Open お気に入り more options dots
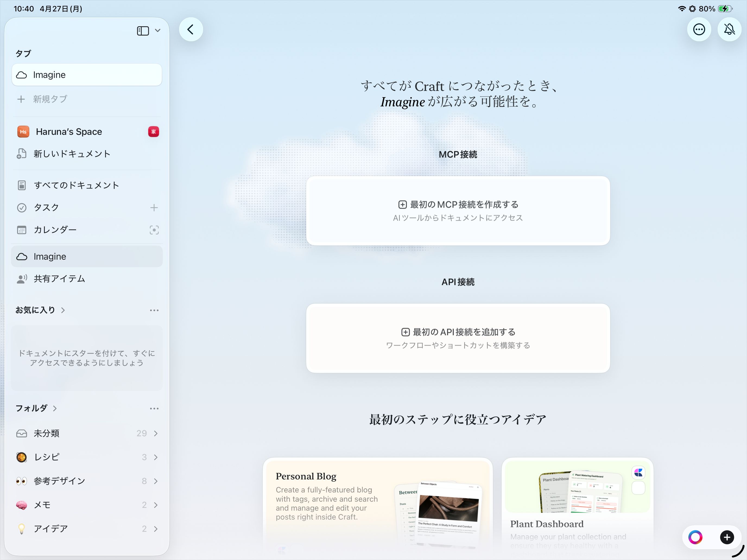This screenshot has width=747, height=560. pyautogui.click(x=154, y=310)
